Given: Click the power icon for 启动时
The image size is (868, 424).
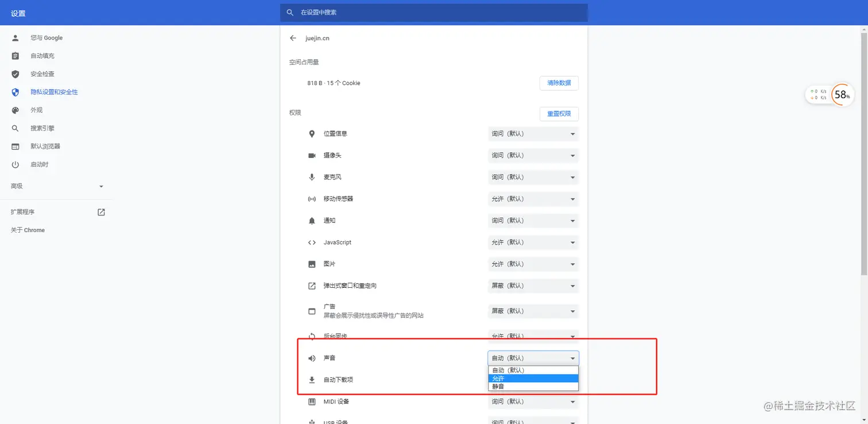Looking at the screenshot, I should (x=15, y=164).
